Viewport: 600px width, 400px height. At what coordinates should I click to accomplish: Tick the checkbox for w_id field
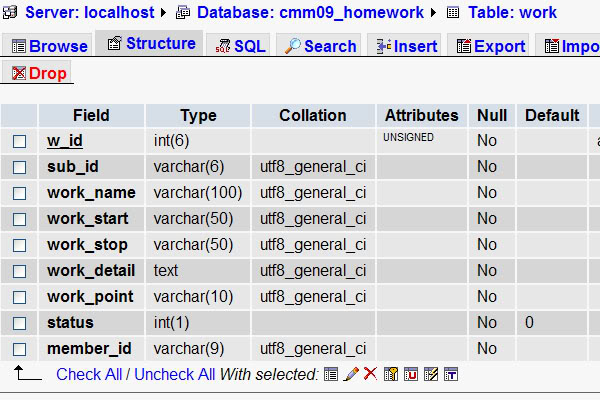[x=19, y=141]
